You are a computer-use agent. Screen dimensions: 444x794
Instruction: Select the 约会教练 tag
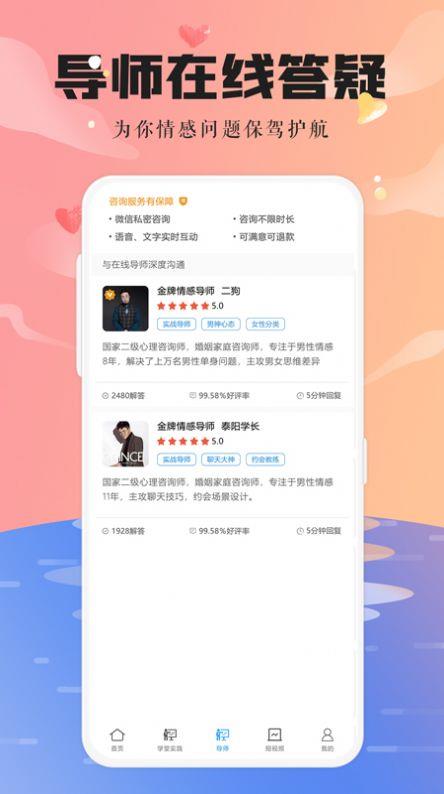click(x=265, y=459)
